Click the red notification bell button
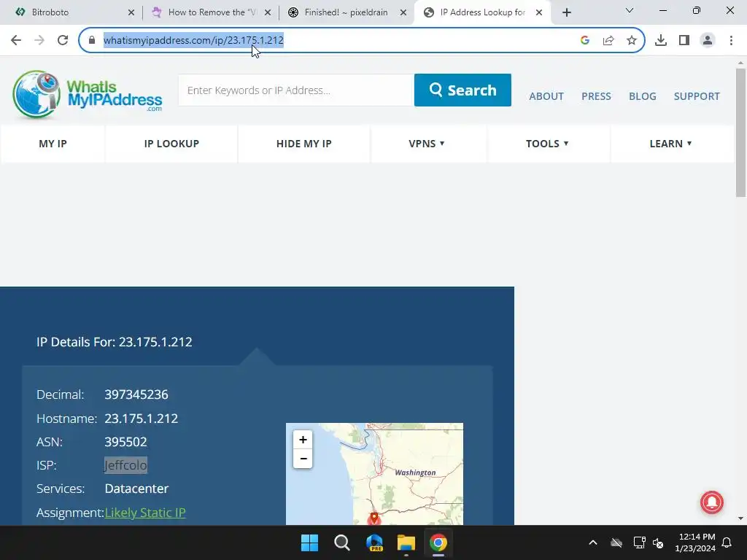 [712, 502]
